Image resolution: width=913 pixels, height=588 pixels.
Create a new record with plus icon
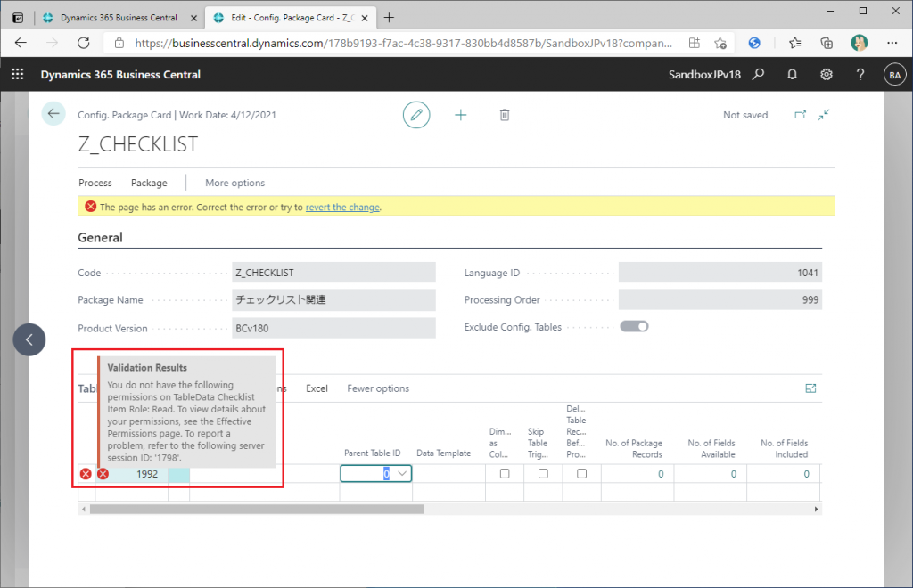[461, 115]
